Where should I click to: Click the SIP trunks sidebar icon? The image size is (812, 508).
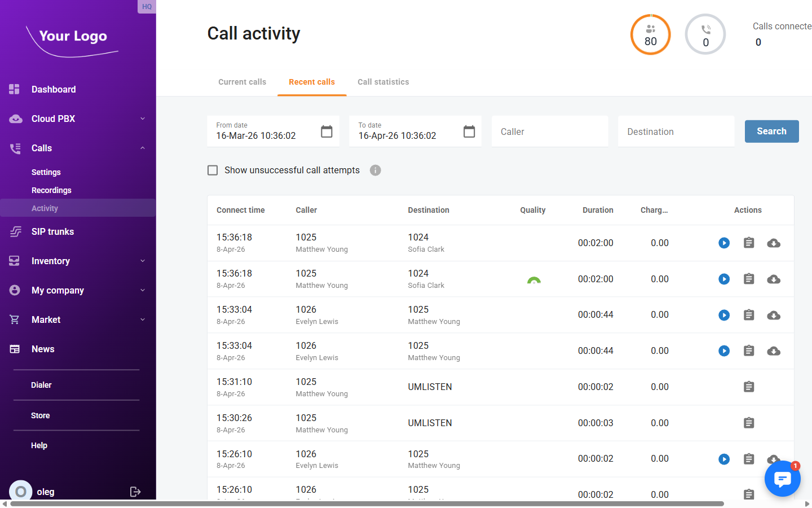15,231
